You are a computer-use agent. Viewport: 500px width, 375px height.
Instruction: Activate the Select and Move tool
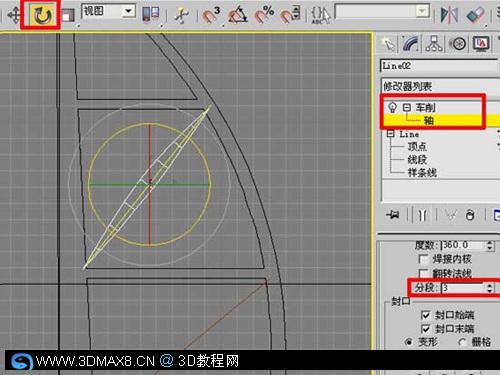click(x=14, y=15)
